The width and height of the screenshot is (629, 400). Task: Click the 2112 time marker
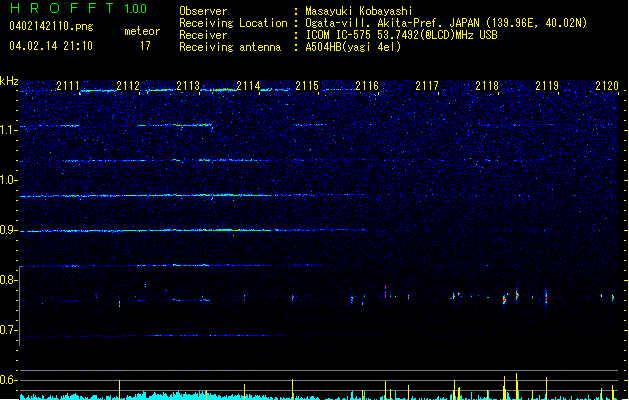point(128,86)
